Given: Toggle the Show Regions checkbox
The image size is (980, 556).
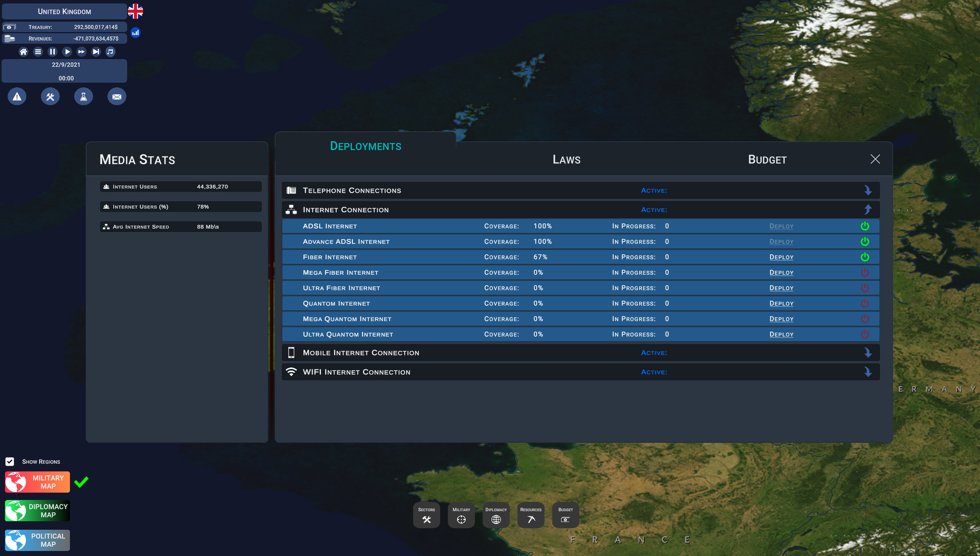Looking at the screenshot, I should [x=10, y=462].
